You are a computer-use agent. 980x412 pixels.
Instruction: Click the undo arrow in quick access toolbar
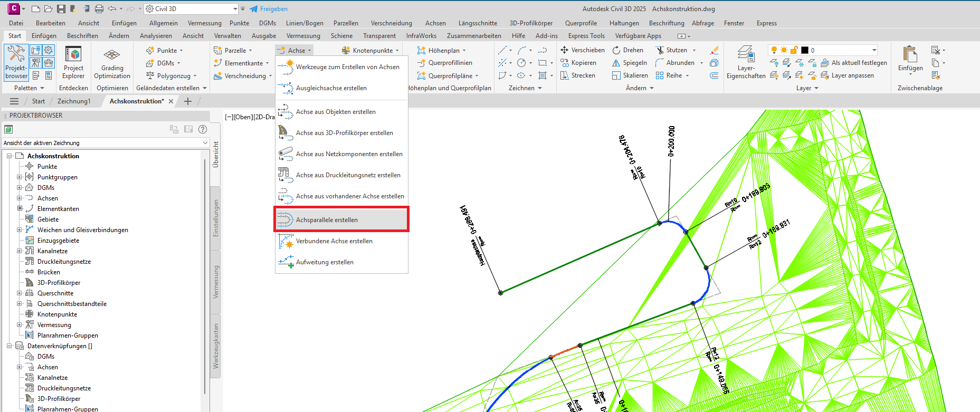112,9
